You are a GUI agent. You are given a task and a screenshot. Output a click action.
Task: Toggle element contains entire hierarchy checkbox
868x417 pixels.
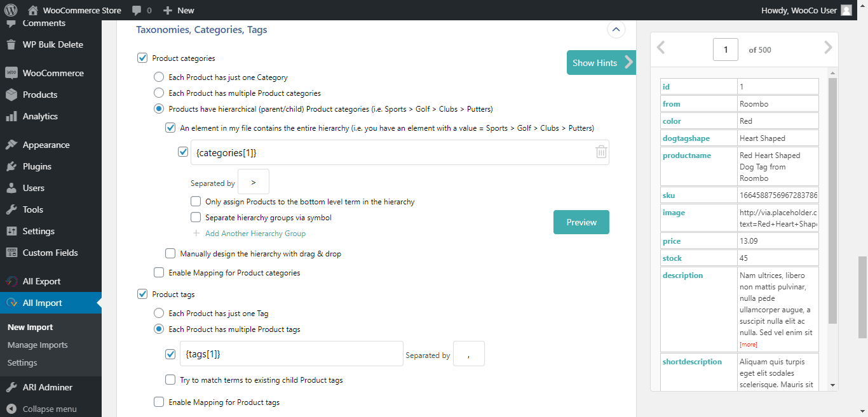(170, 128)
